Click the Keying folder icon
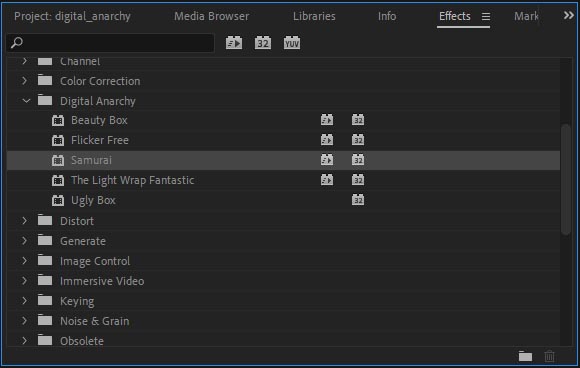The image size is (580, 368). pyautogui.click(x=45, y=300)
